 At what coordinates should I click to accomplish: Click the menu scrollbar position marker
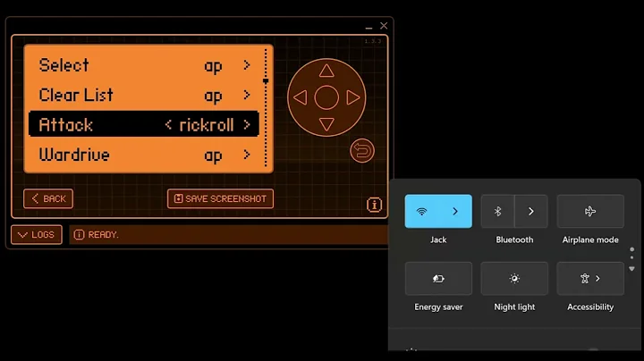[x=266, y=81]
